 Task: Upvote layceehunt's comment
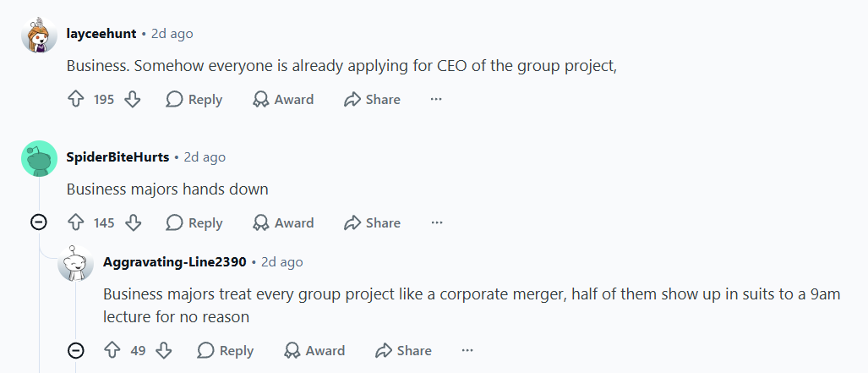(75, 100)
